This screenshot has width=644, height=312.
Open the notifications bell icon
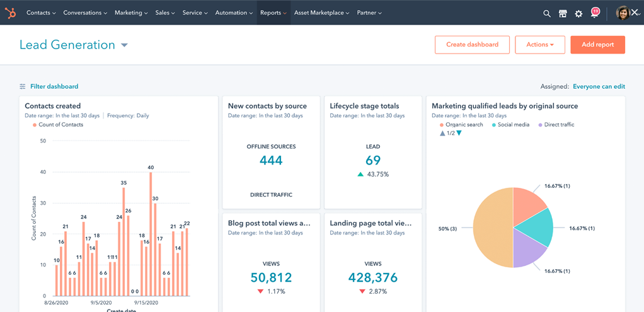pyautogui.click(x=595, y=13)
